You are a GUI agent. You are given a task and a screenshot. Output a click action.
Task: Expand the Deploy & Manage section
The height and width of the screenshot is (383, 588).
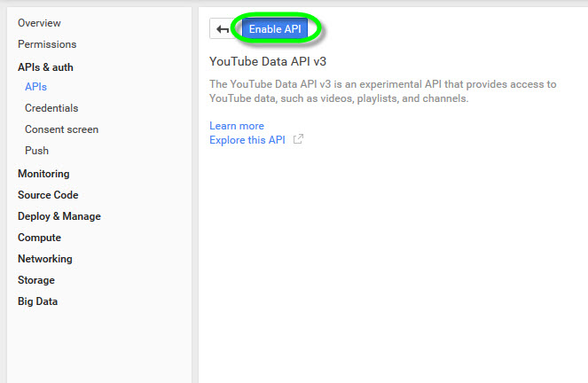pos(59,216)
